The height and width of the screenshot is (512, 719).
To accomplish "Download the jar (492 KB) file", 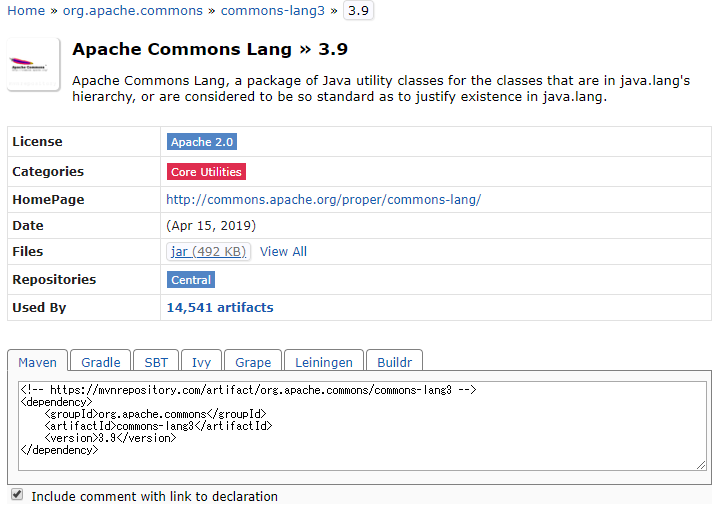I will pos(209,252).
